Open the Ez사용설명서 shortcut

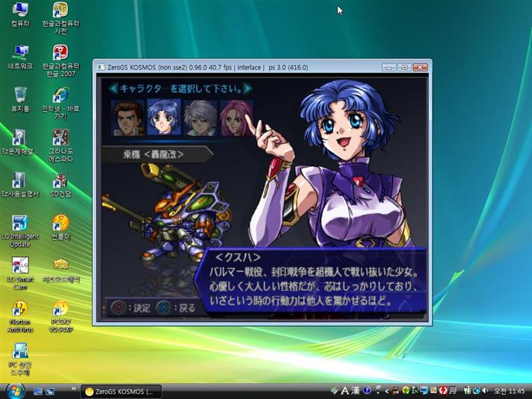[x=20, y=185]
